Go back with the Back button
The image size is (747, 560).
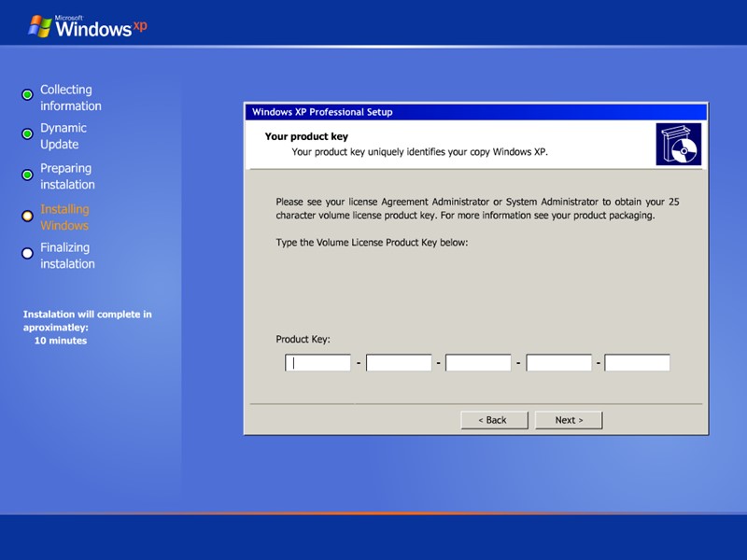pos(494,420)
